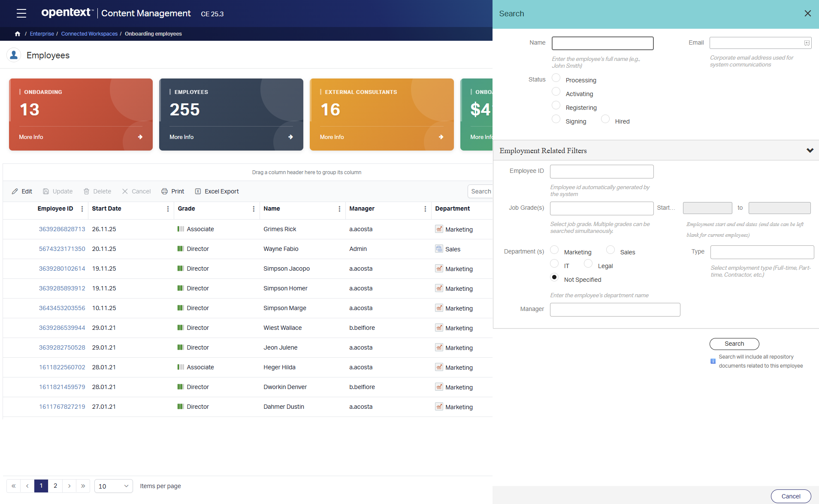The image size is (819, 504).
Task: Select the Hired status option
Action: click(x=606, y=119)
